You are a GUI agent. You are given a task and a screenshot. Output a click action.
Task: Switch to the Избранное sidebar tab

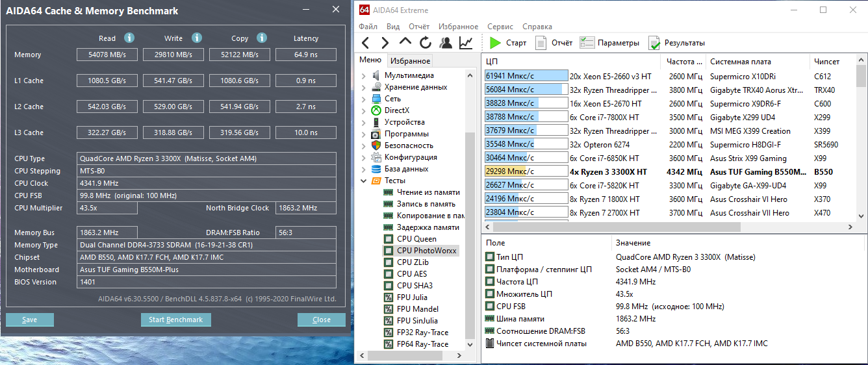410,60
